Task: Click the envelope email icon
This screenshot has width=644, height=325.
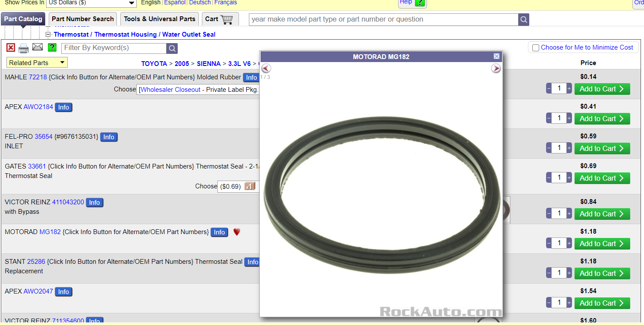Action: click(38, 47)
